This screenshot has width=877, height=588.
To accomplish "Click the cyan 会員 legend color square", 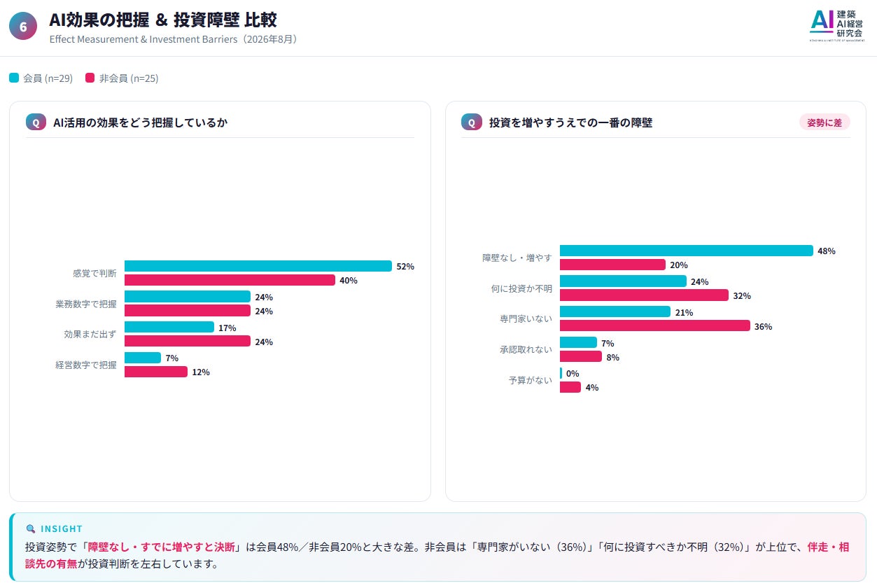I will 14,78.
